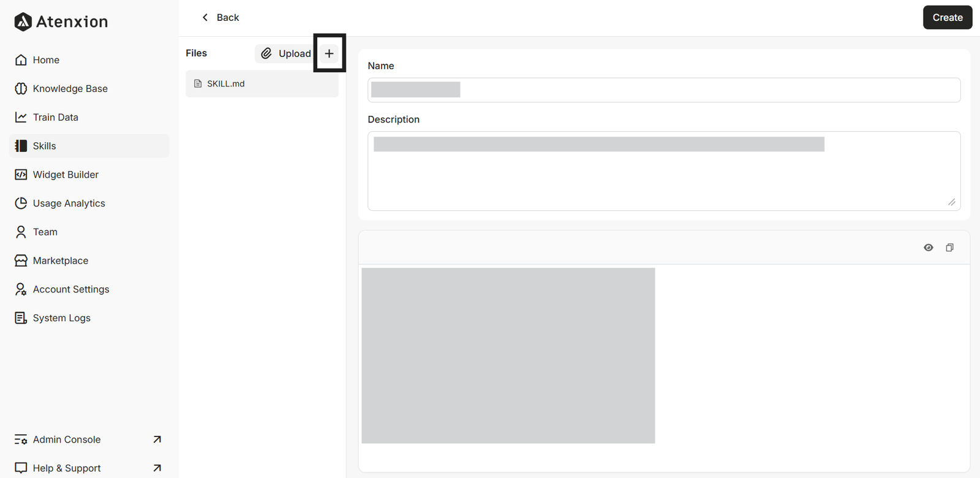The width and height of the screenshot is (980, 478).
Task: Click the Back chevron arrow
Action: coord(205,17)
